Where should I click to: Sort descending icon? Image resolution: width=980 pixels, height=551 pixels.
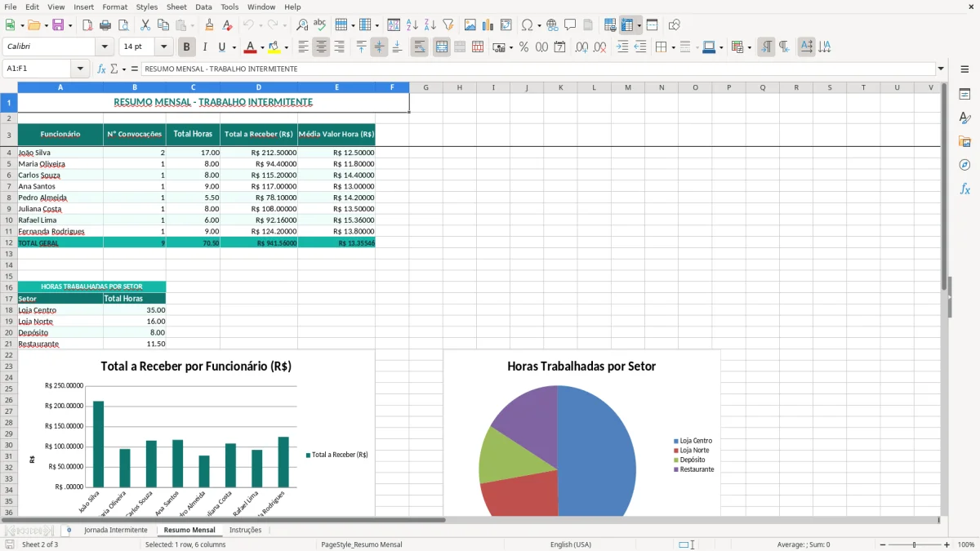(430, 25)
